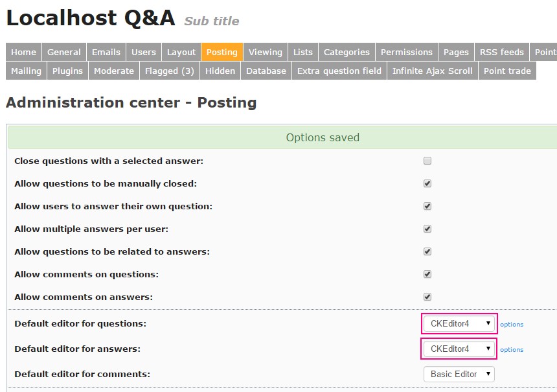
Task: Open the default editor for comments dropdown
Action: click(x=459, y=374)
